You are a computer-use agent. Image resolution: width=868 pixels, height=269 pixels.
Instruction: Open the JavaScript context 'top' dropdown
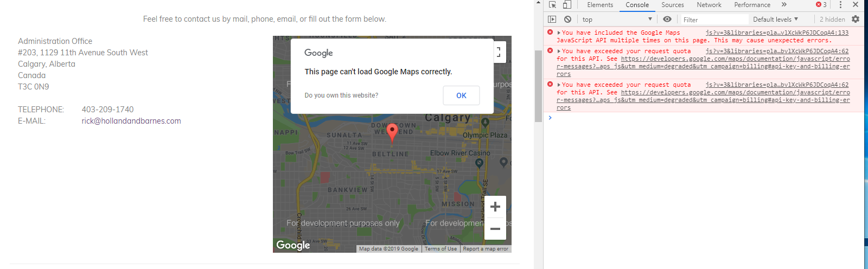[617, 19]
